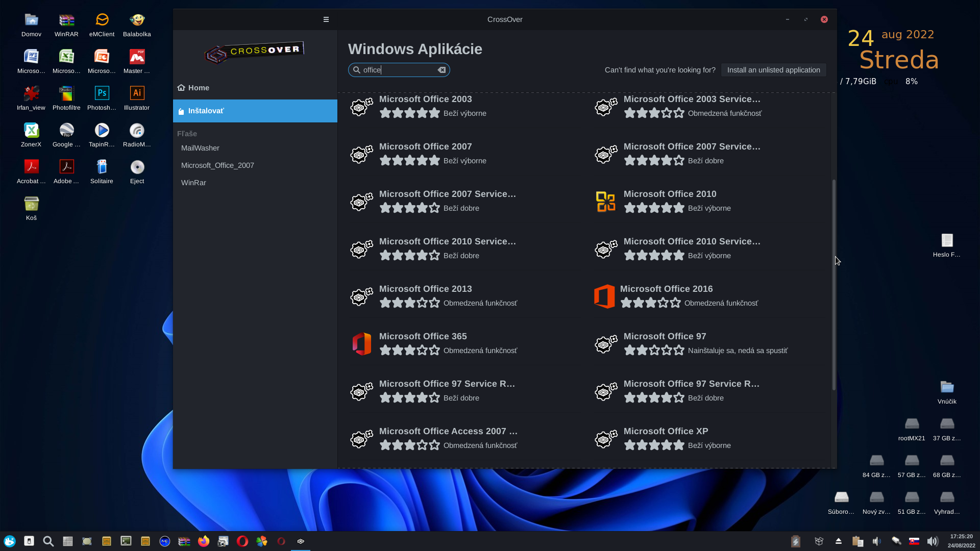
Task: Launch Firefox from the taskbar
Action: click(204, 541)
